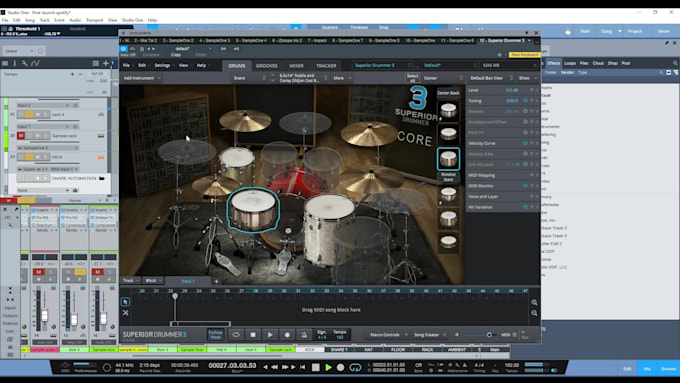This screenshot has width=680, height=383.
Task: Click the Record button in Studio One transport
Action: point(340,367)
